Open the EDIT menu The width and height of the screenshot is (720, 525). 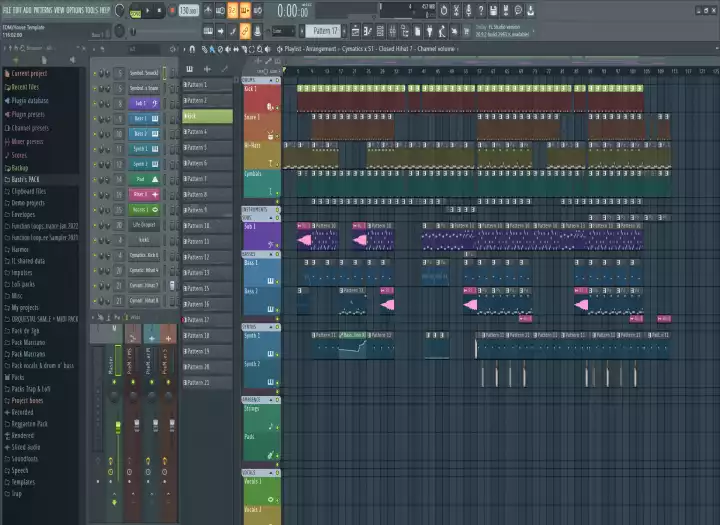(x=18, y=10)
